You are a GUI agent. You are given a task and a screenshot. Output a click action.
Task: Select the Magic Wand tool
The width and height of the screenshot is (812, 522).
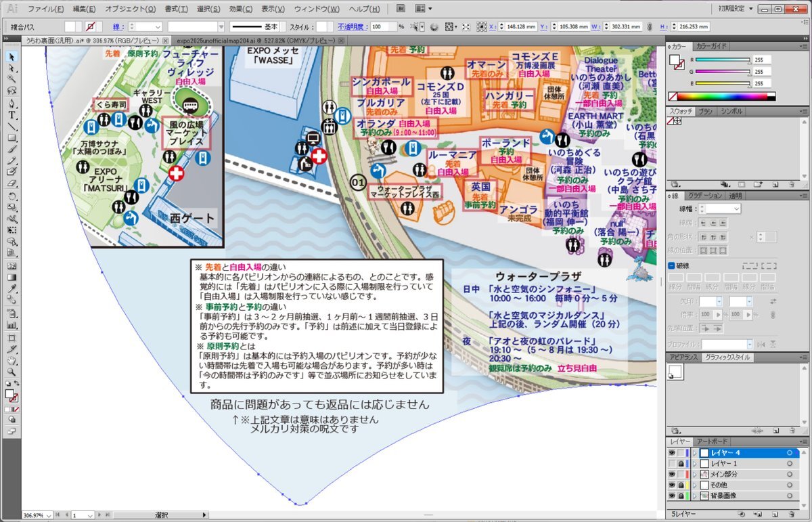pos(12,80)
